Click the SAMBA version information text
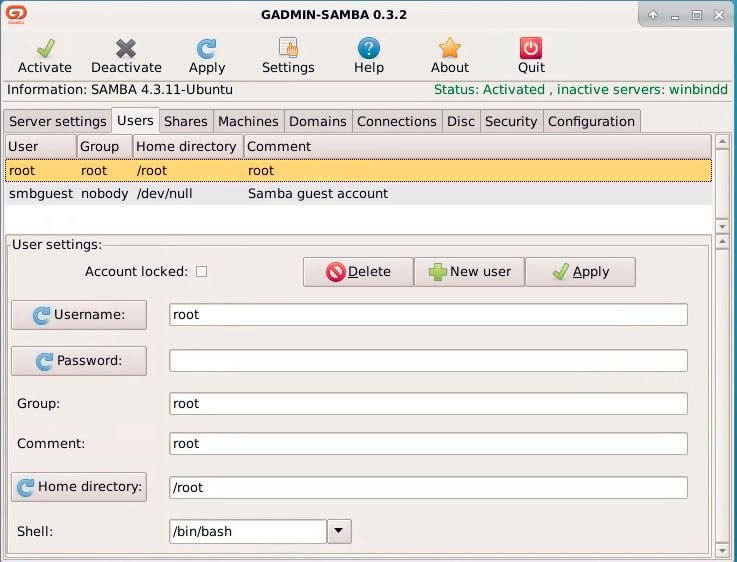 (x=120, y=89)
